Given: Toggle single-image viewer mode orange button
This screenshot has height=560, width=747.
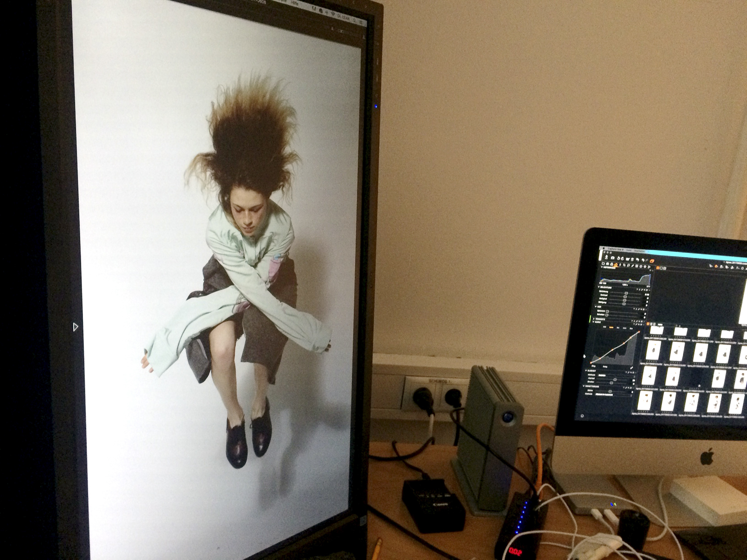Looking at the screenshot, I should click(657, 268).
